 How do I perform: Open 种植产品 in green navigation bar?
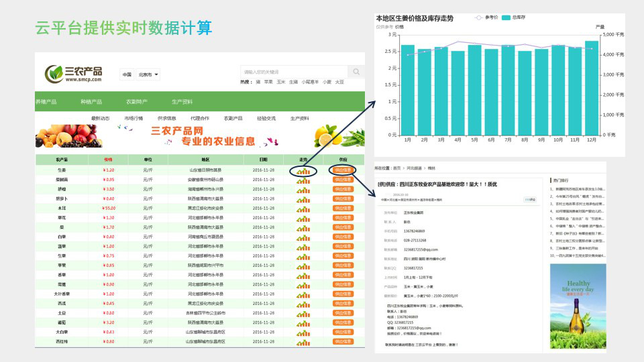pos(91,102)
